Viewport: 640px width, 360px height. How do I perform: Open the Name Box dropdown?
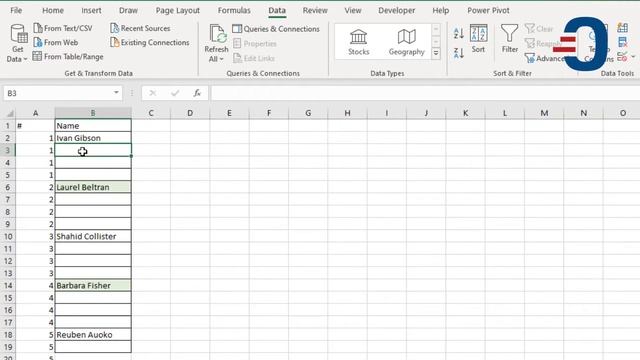pyautogui.click(x=116, y=93)
